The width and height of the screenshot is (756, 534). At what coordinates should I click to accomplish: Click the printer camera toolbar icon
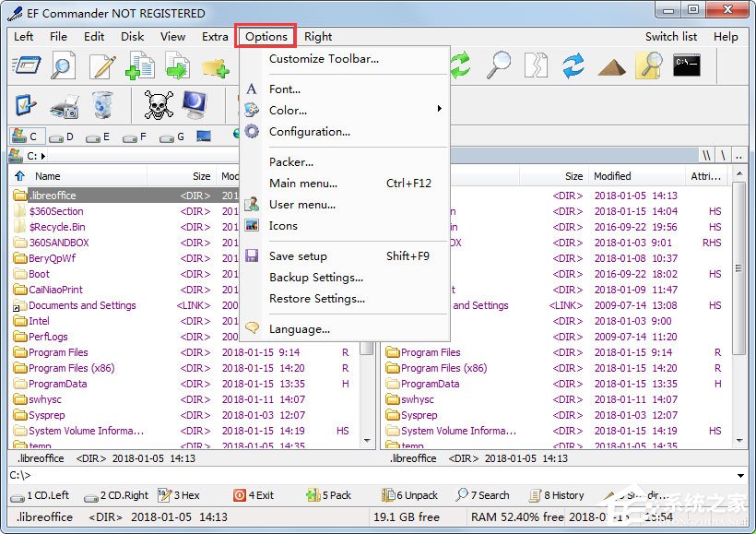pos(64,106)
